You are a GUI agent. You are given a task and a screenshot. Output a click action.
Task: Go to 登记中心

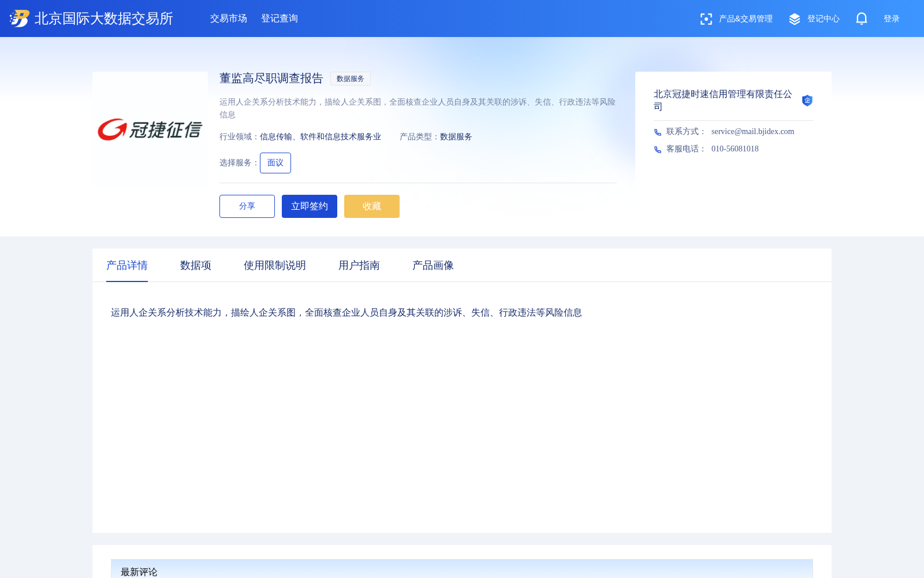[824, 19]
